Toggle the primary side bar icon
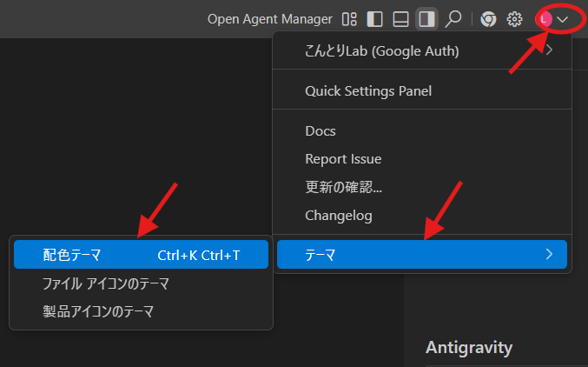 [375, 18]
